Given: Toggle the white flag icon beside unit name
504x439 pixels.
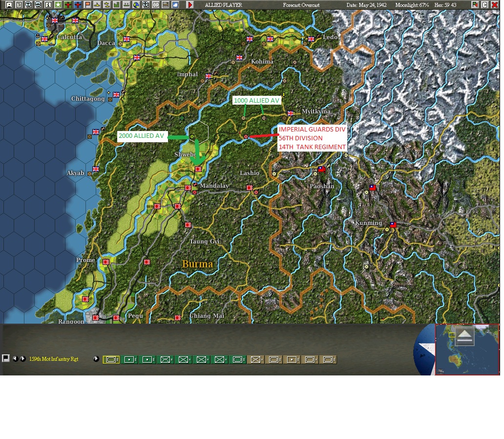Looking at the screenshot, I should (5, 358).
